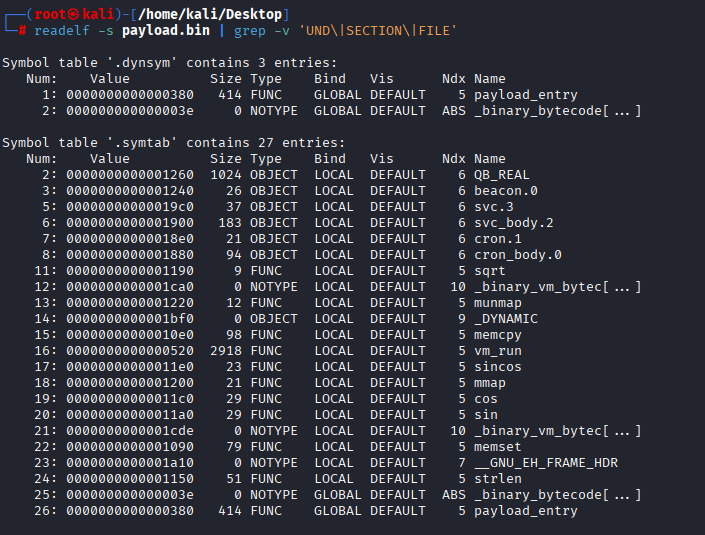Click value 0000000000001260 of QB_REAL
This screenshot has height=535, width=705.
click(130, 174)
